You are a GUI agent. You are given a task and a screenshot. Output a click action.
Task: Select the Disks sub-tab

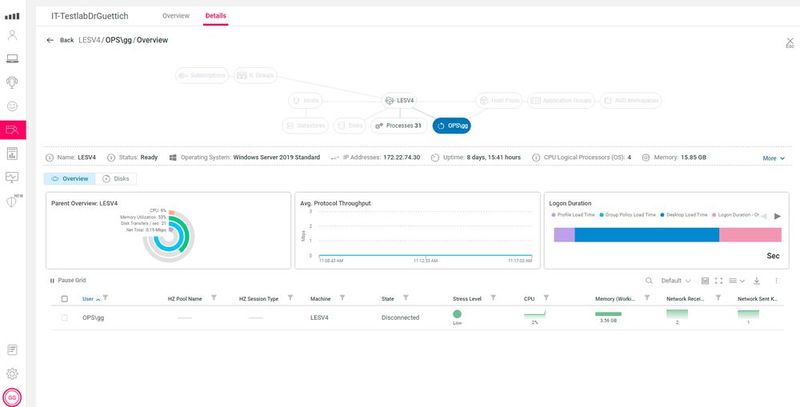coord(116,179)
